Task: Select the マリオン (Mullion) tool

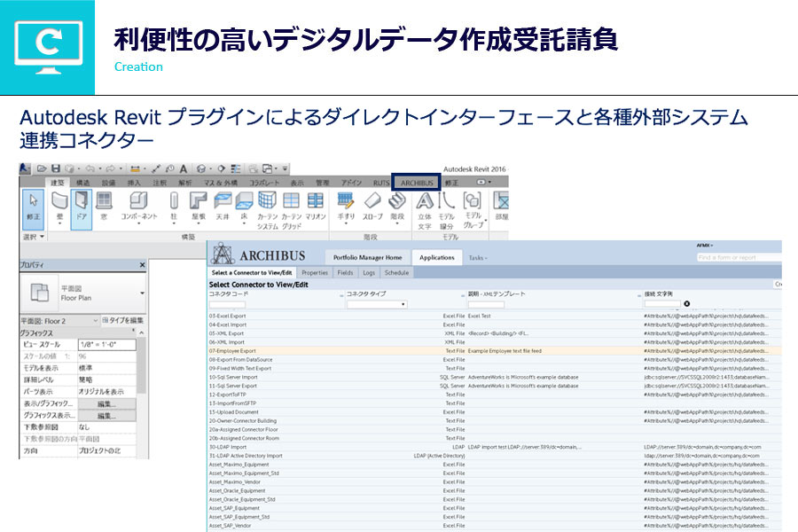Action: [316, 207]
